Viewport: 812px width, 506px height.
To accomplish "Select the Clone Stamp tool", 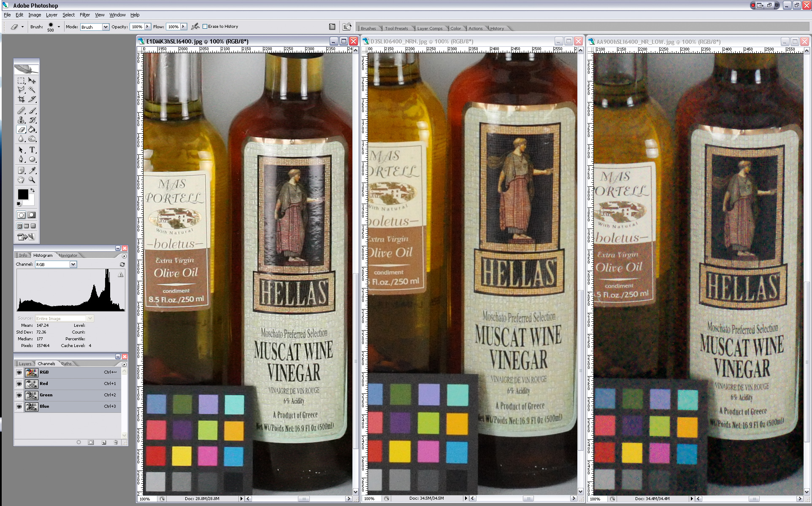I will [x=21, y=120].
